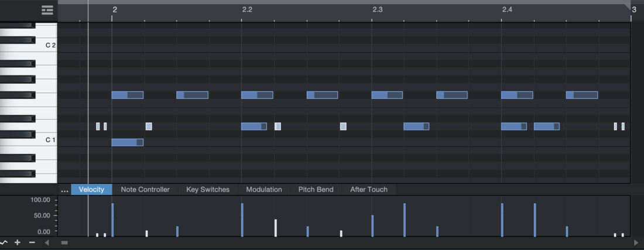Click the 2.4 beat marker in the ruler
The width and height of the screenshot is (644, 250).
(x=507, y=10)
